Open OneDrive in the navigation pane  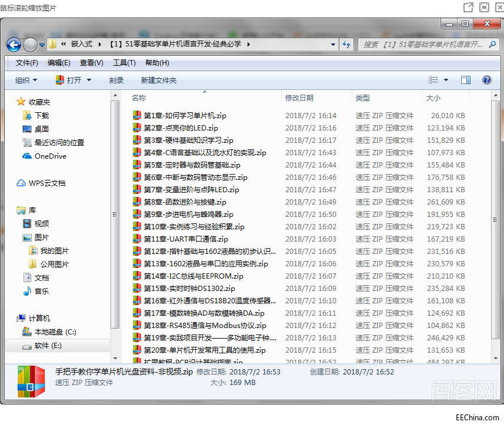pos(50,156)
